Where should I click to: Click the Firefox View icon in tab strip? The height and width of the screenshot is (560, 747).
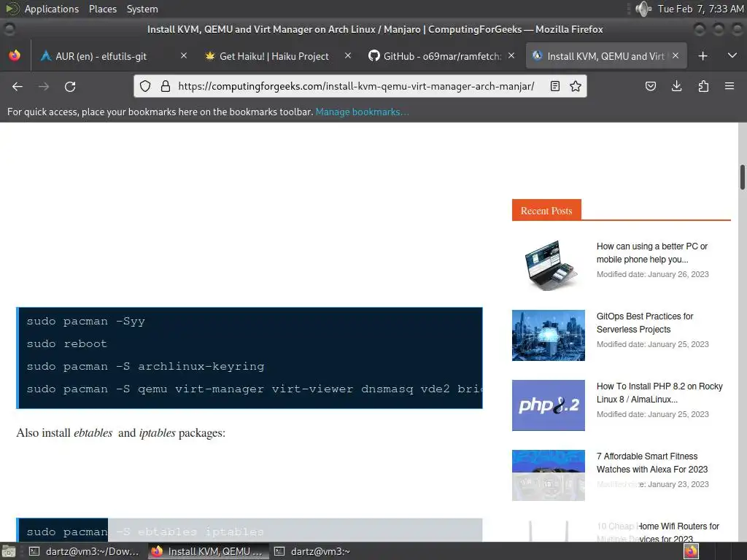click(15, 55)
